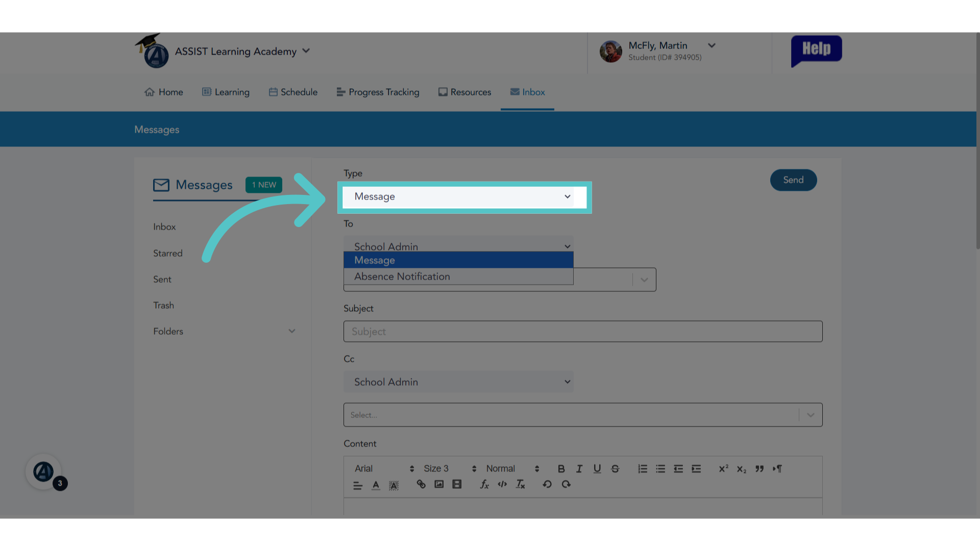
Task: Click into the Subject input field
Action: [583, 331]
